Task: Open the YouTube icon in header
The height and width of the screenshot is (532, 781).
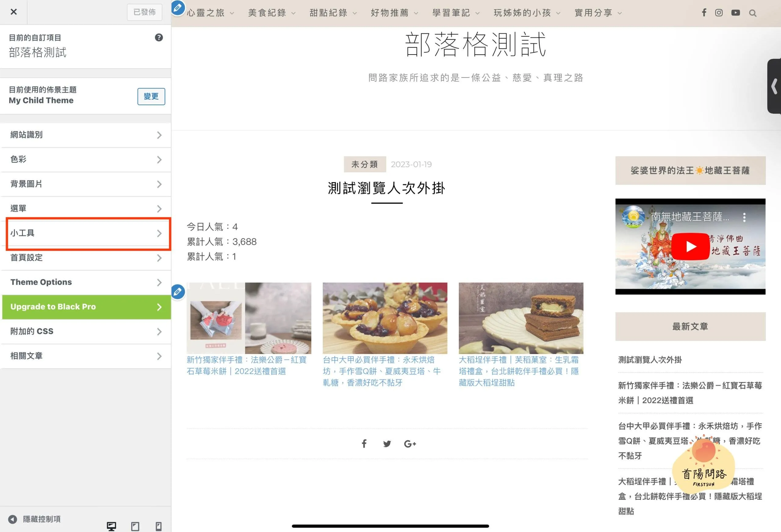Action: [x=735, y=13]
